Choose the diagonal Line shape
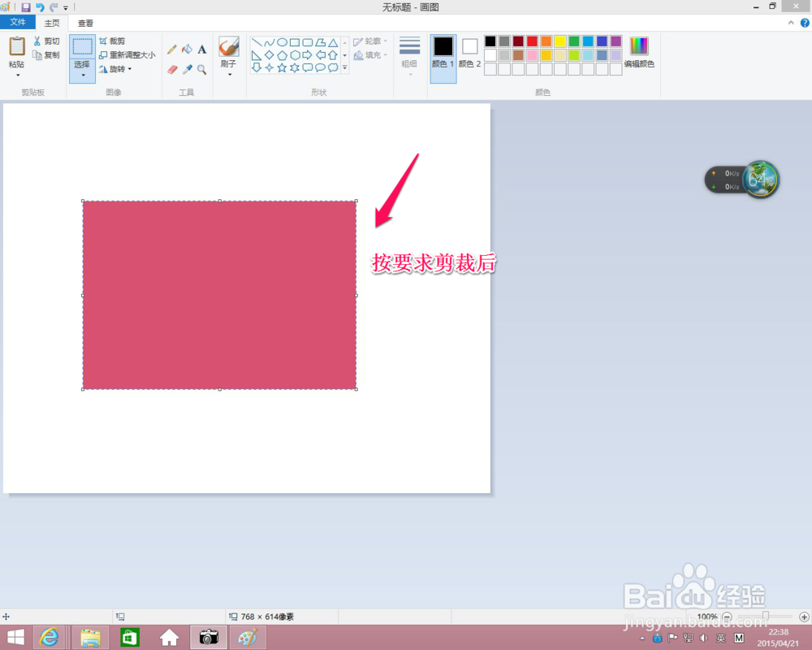The width and height of the screenshot is (812, 650). point(257,42)
